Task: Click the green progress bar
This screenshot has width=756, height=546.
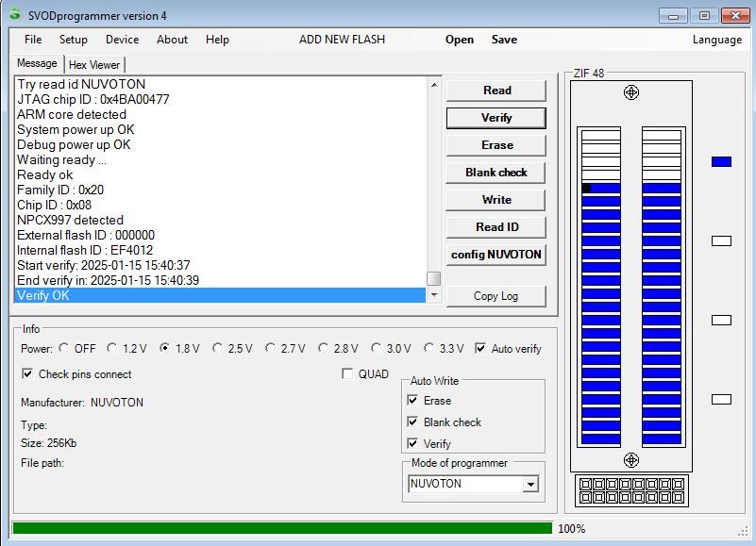Action: tap(281, 528)
